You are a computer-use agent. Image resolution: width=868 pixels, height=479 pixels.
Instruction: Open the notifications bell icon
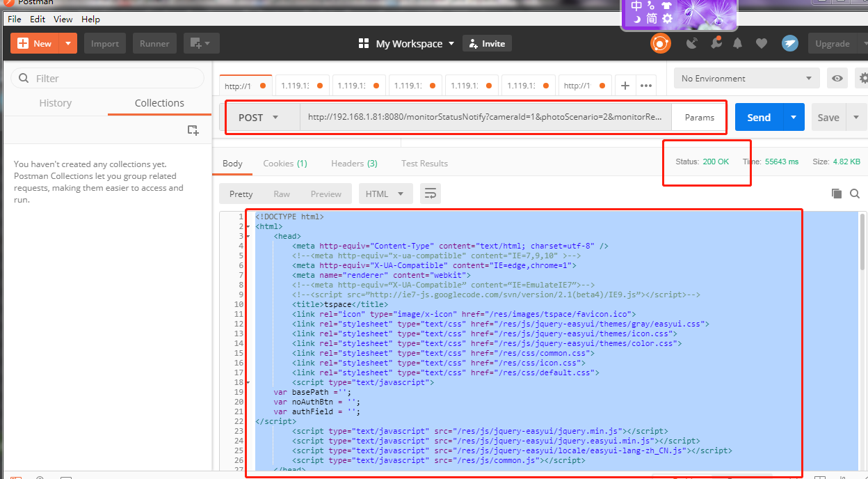pos(738,43)
